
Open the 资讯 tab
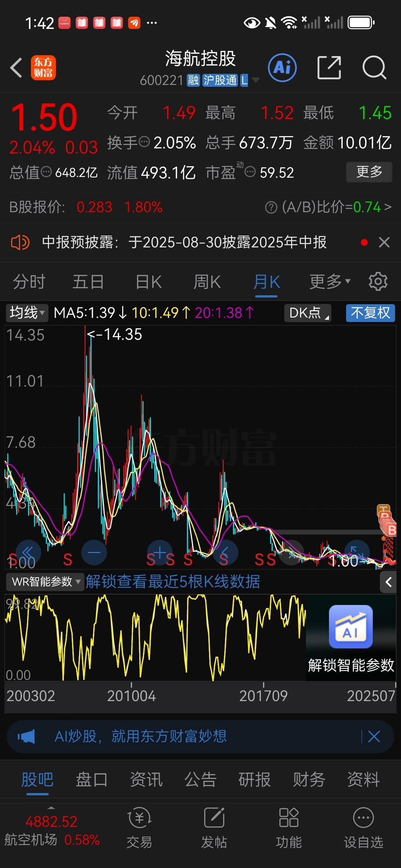(146, 779)
